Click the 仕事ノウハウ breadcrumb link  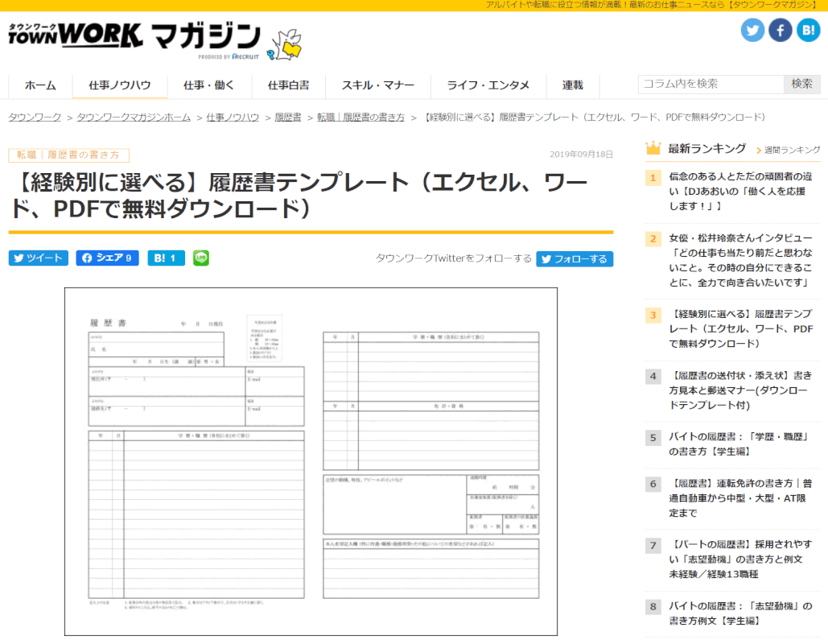[x=233, y=118]
